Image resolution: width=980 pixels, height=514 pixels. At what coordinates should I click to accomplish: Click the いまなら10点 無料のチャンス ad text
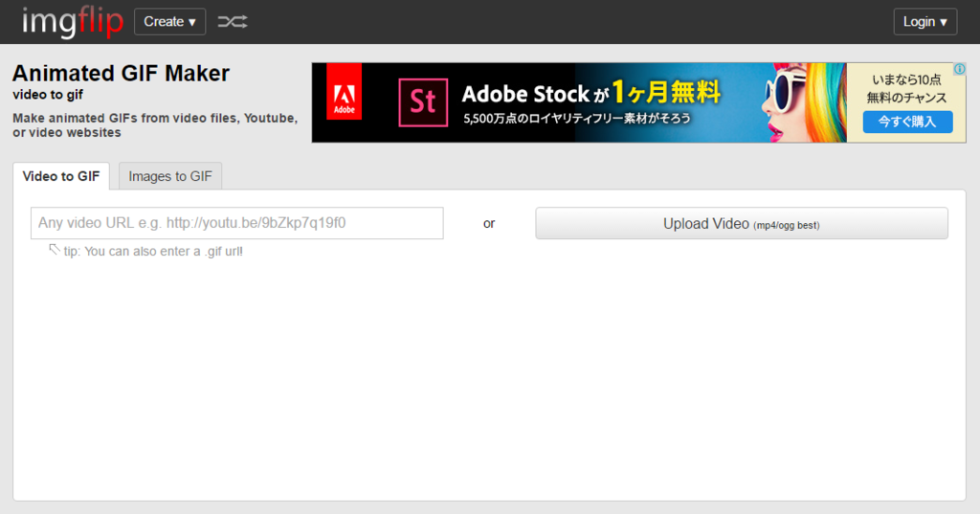pos(907,88)
